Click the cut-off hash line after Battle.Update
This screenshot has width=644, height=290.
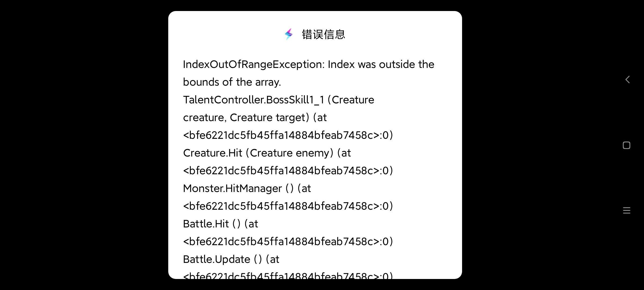(288, 275)
